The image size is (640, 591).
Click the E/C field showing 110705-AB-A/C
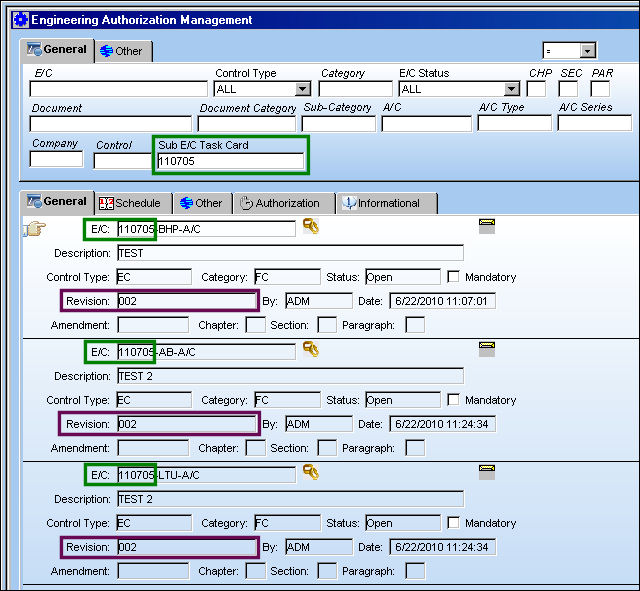click(x=207, y=352)
